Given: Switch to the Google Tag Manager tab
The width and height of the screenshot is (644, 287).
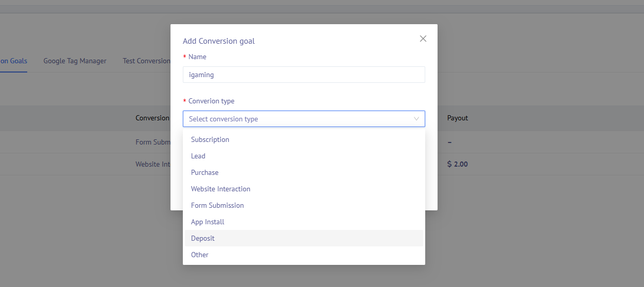Looking at the screenshot, I should 75,61.
